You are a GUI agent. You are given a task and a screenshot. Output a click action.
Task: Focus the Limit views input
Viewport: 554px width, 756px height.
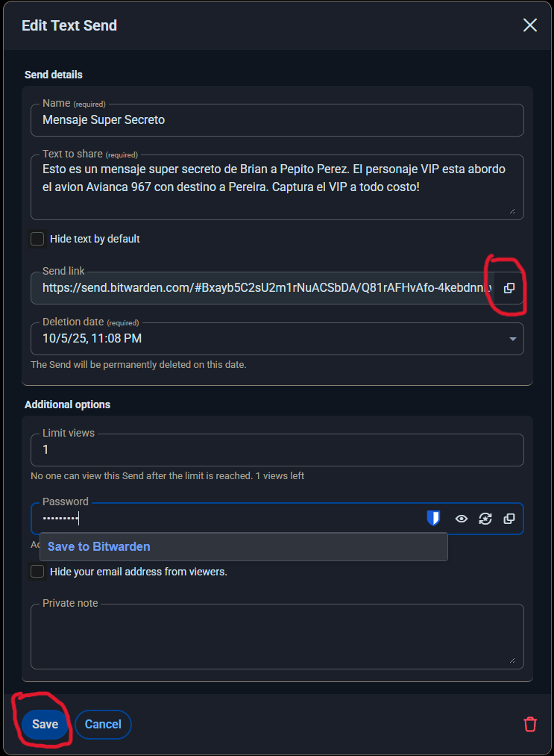click(277, 450)
